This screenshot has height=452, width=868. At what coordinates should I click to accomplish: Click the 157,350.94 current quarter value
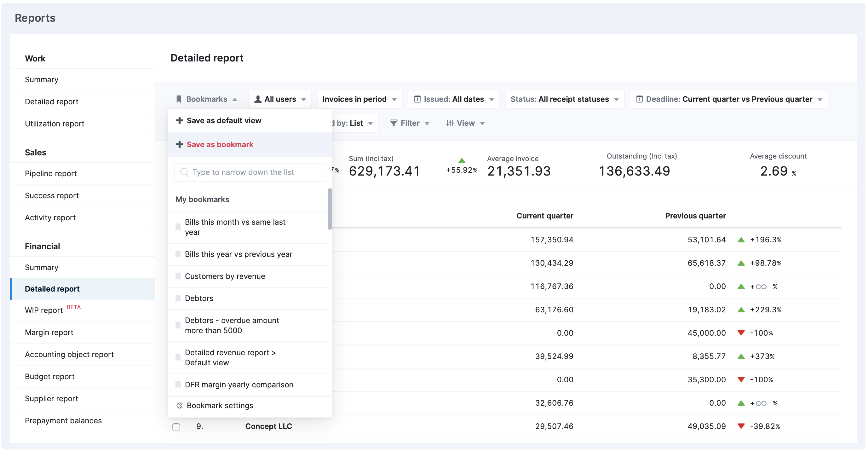[x=552, y=240]
